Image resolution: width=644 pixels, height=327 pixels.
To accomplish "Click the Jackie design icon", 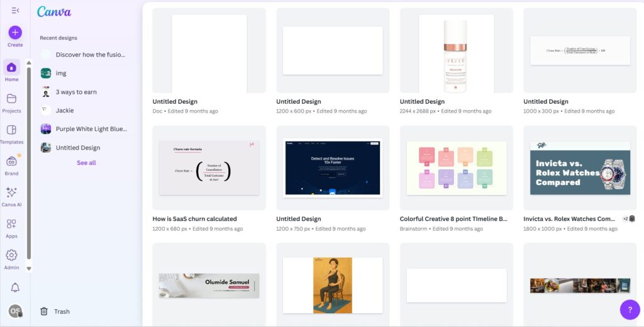I will tap(46, 111).
